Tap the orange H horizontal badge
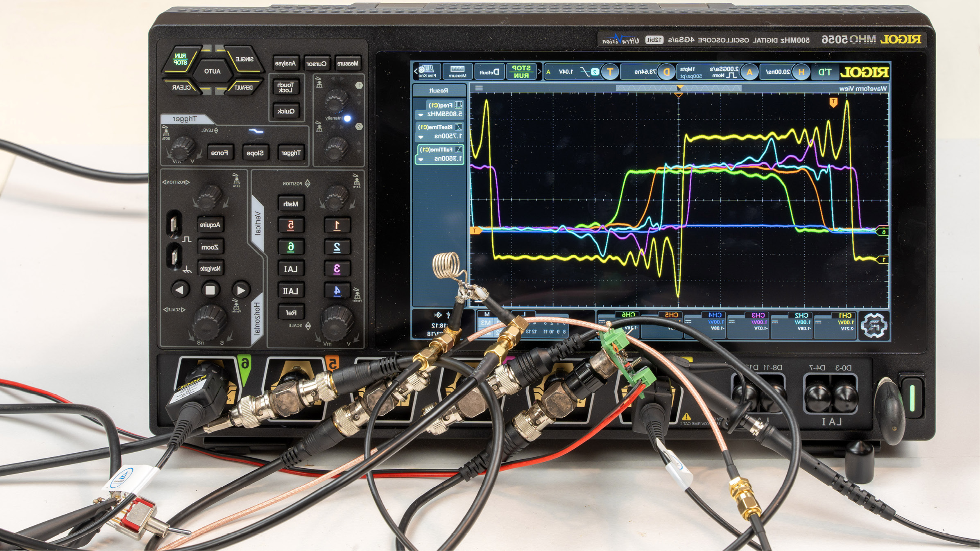Viewport: 980px width, 551px height. [801, 72]
